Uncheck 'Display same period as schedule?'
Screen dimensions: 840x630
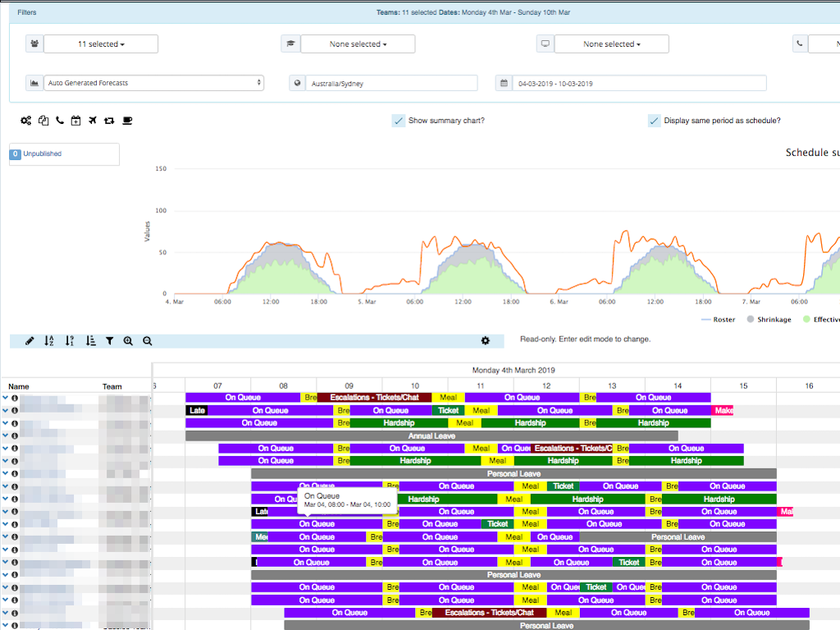tap(654, 120)
